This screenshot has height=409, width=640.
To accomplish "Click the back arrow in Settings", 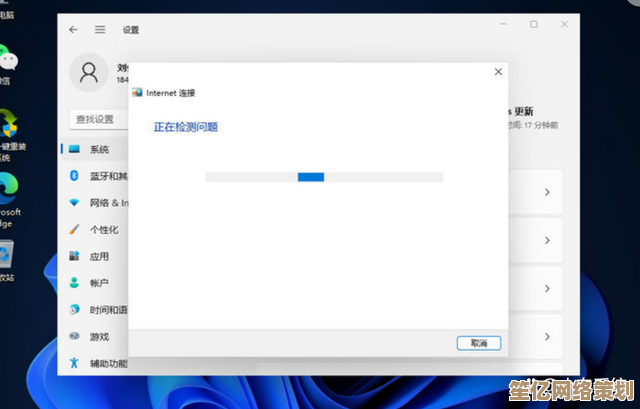I will pos(74,30).
